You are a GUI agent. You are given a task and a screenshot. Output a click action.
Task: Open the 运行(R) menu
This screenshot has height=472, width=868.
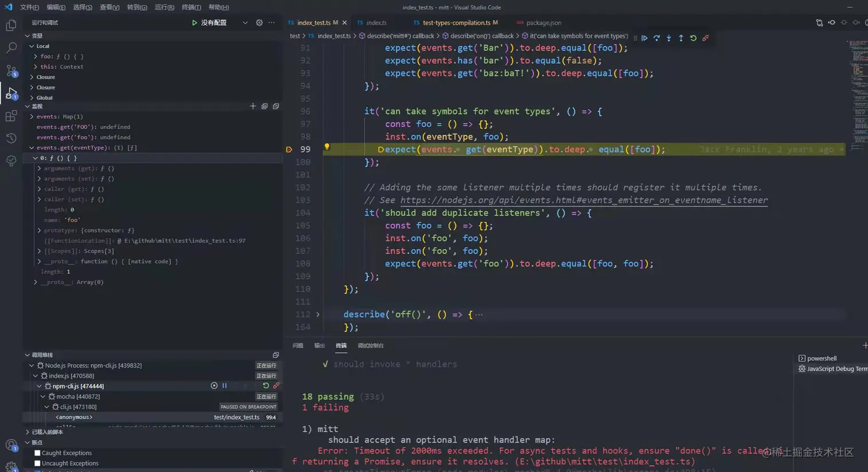coord(164,7)
